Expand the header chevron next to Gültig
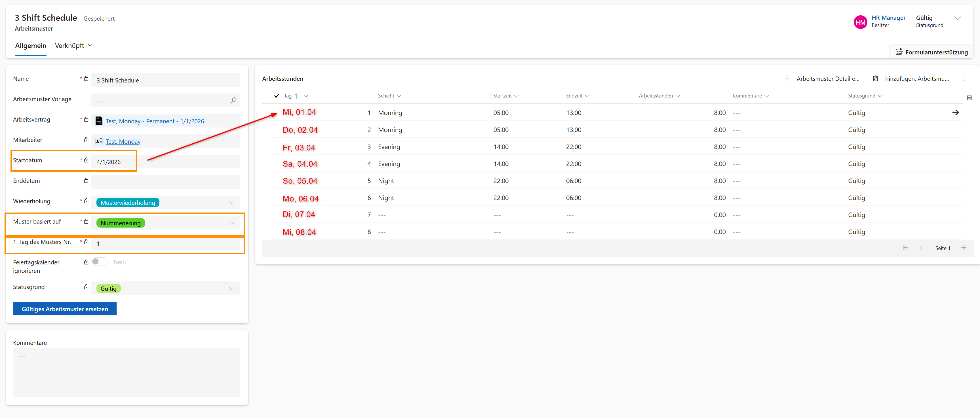Image resolution: width=980 pixels, height=418 pixels. (958, 18)
